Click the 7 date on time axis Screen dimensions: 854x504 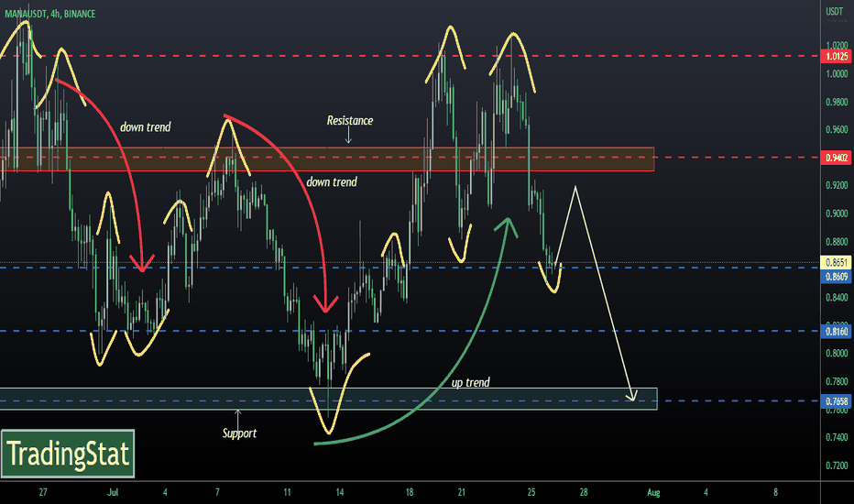[217, 492]
